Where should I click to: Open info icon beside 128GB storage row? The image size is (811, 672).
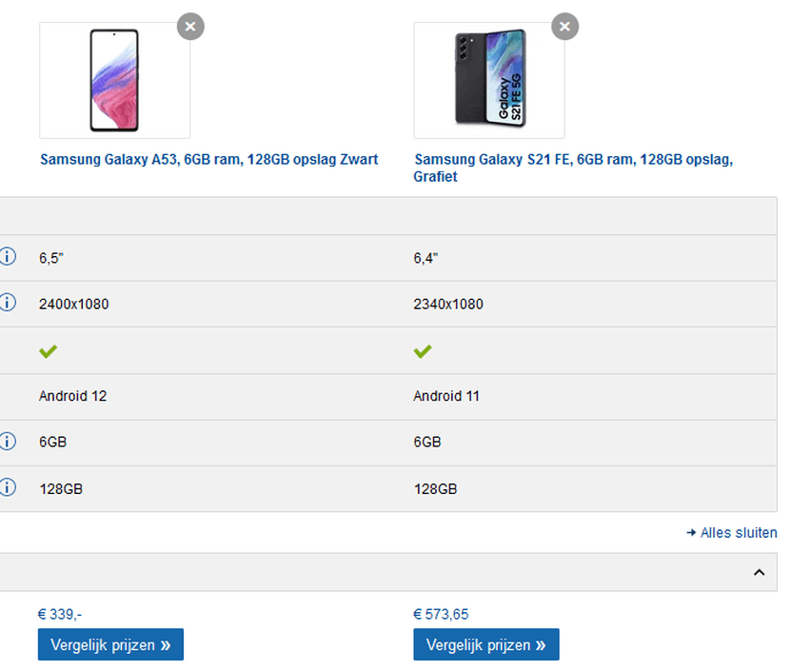pos(8,487)
